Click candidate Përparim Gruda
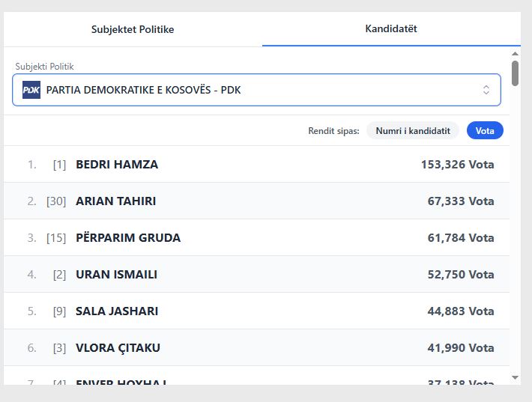532x402 pixels. coord(128,238)
